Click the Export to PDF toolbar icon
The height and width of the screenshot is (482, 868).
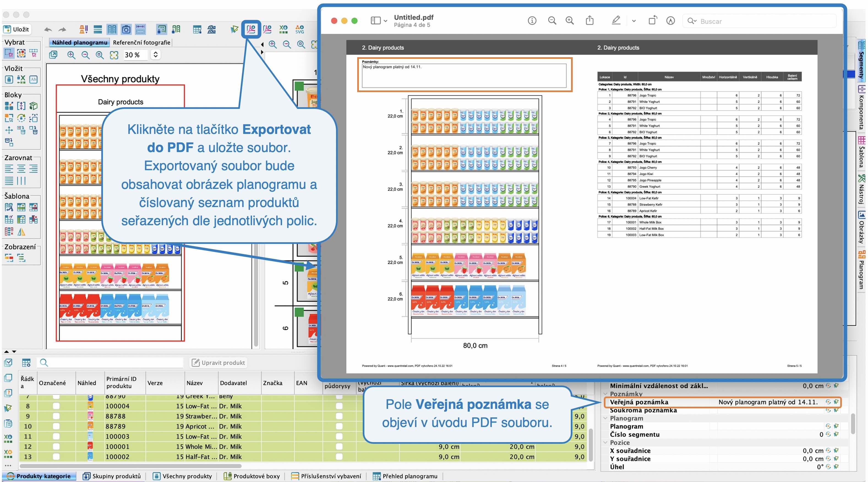coord(251,29)
